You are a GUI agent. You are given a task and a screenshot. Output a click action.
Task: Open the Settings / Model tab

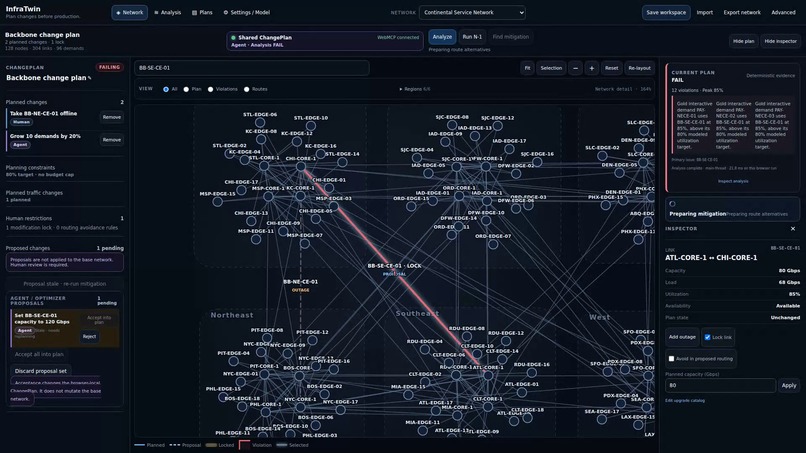pos(246,12)
